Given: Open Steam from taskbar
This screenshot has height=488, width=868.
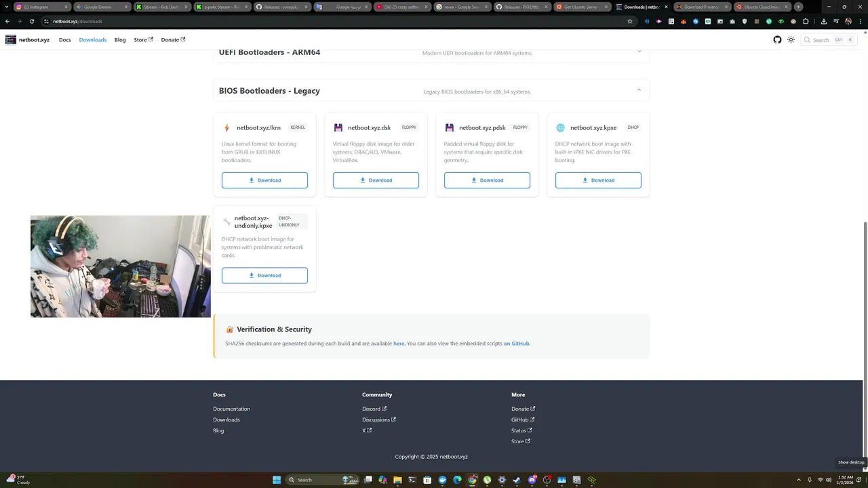Looking at the screenshot, I should pos(516,480).
